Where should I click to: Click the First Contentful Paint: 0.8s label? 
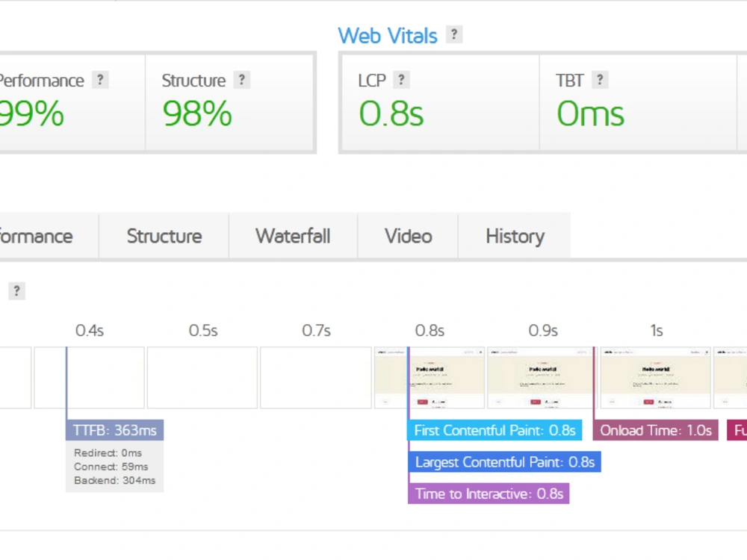point(495,431)
